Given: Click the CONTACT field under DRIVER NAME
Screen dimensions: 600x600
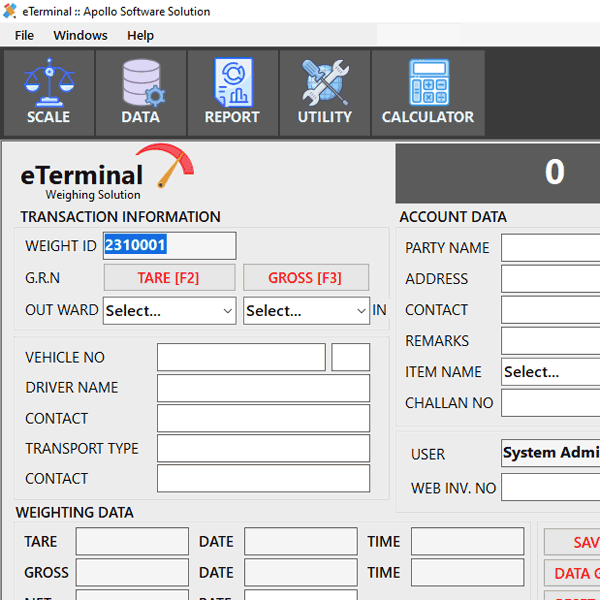Looking at the screenshot, I should 263,418.
